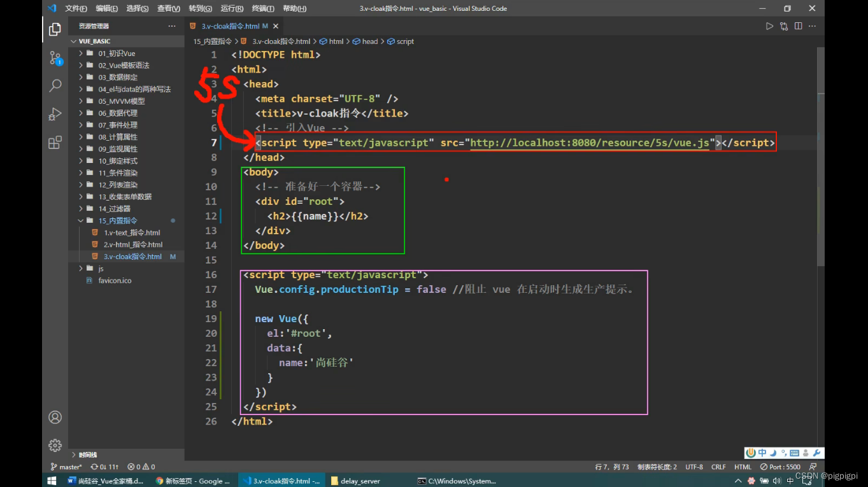Open the 查看(V) menu
Image resolution: width=868 pixels, height=487 pixels.
click(169, 8)
